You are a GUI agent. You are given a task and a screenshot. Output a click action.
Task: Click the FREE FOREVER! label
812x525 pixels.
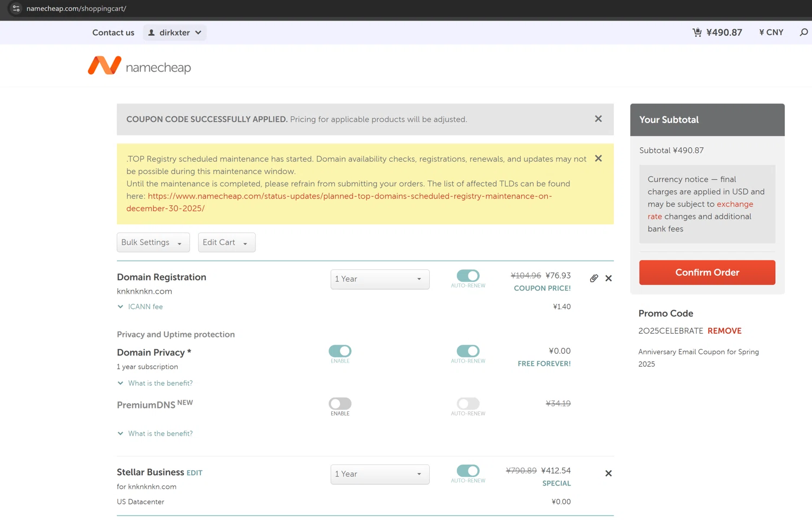544,364
